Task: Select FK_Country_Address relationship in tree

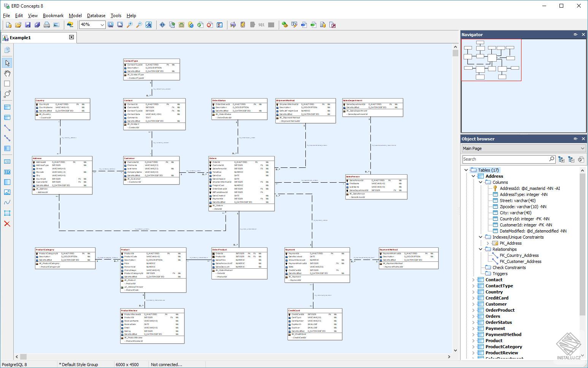Action: (519, 255)
